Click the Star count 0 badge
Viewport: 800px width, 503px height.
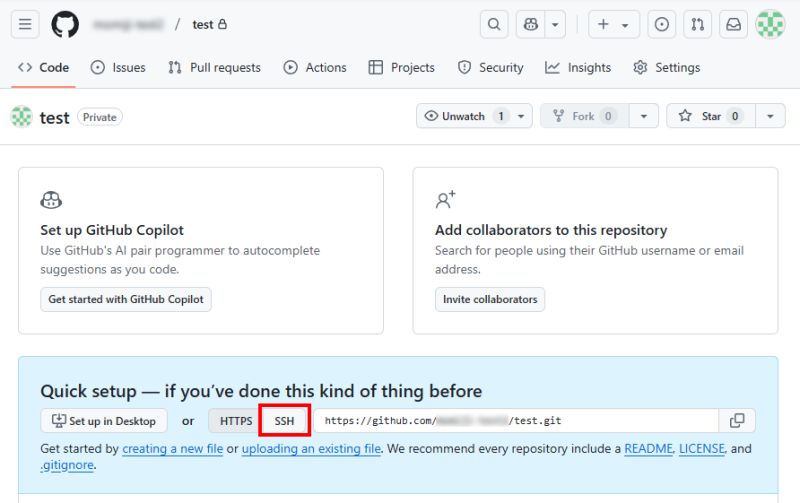735,116
